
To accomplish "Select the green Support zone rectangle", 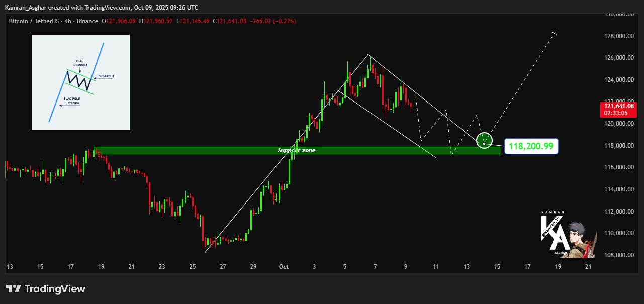I will 297,150.
